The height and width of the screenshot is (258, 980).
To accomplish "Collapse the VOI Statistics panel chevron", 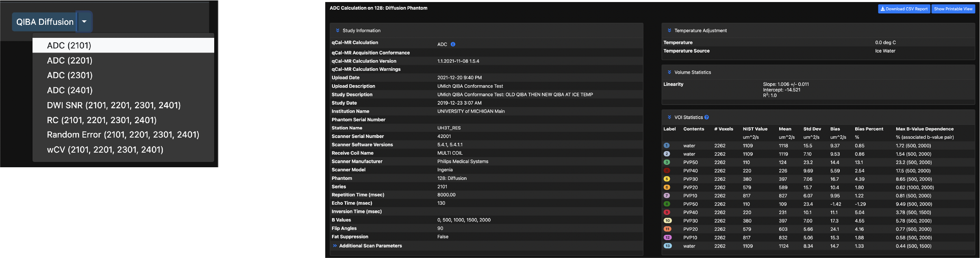I will click(x=669, y=118).
